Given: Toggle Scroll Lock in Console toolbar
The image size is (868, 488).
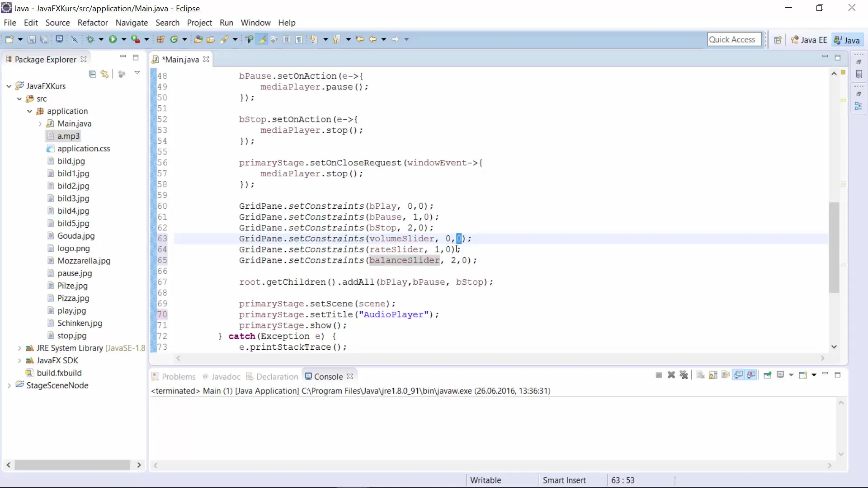Looking at the screenshot, I should click(x=713, y=375).
